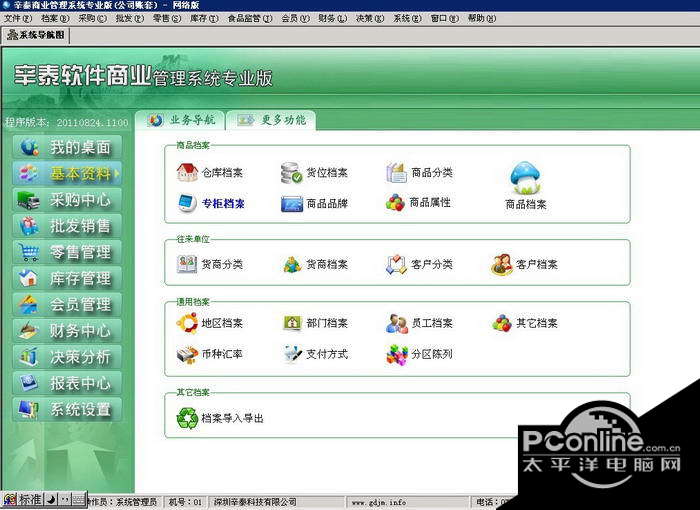Select the 系统导航图 window tab
The height and width of the screenshot is (510, 700).
tap(36, 35)
